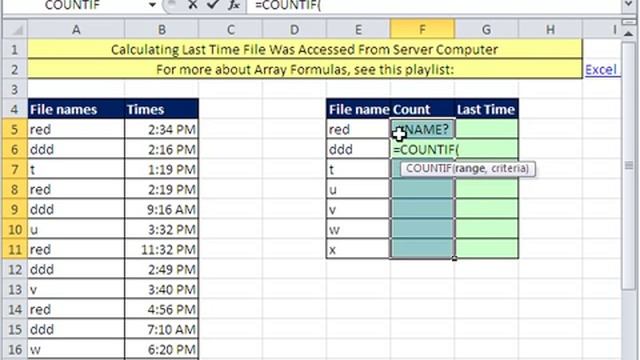This screenshot has width=640, height=360.
Task: Click the 'Last Time' header cell
Action: [486, 109]
